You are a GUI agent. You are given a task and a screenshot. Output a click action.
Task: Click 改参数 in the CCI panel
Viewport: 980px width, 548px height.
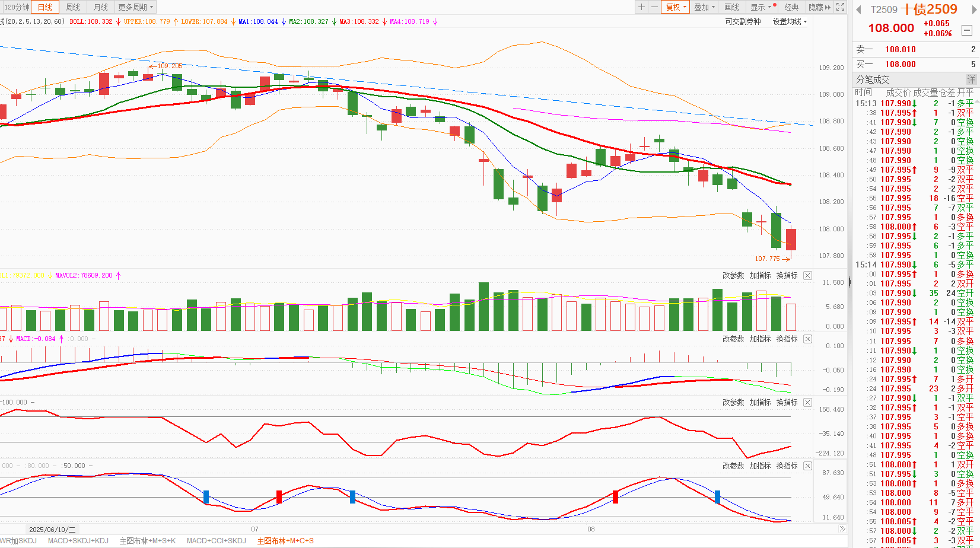tap(733, 402)
